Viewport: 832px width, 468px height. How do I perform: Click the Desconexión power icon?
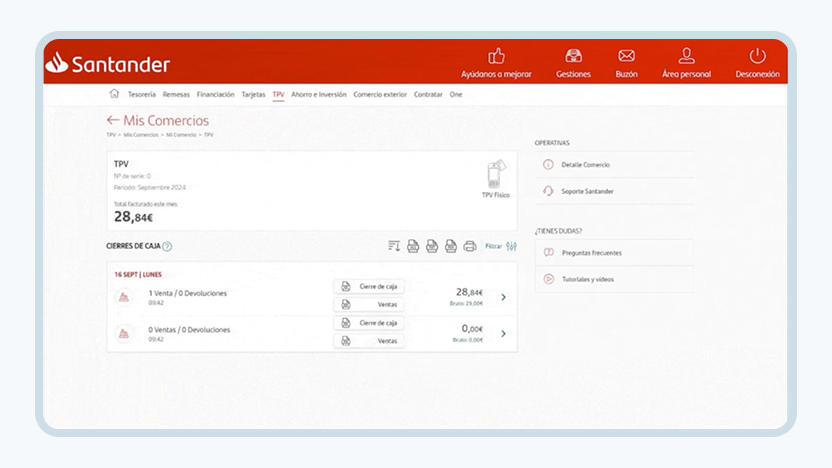[x=757, y=56]
